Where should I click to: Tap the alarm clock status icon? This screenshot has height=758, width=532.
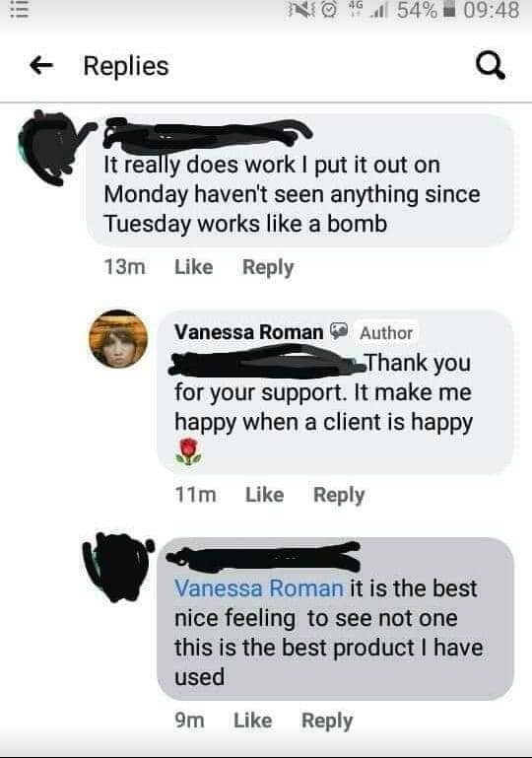330,10
